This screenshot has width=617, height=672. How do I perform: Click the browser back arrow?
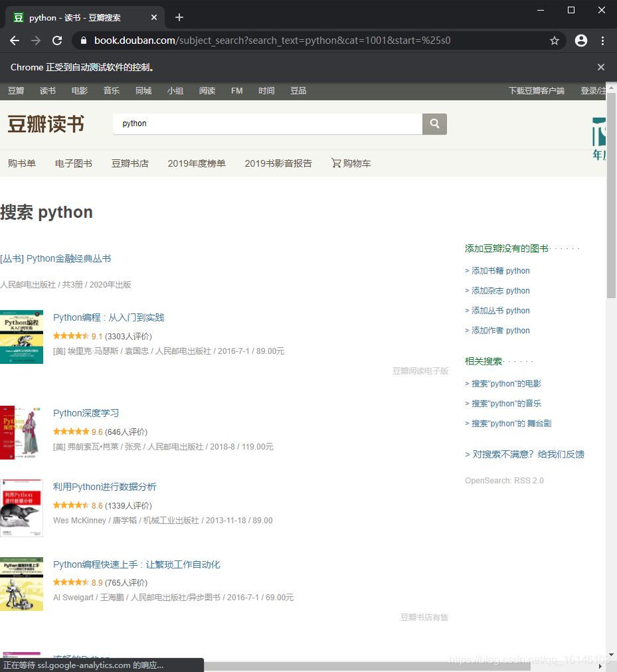[15, 41]
